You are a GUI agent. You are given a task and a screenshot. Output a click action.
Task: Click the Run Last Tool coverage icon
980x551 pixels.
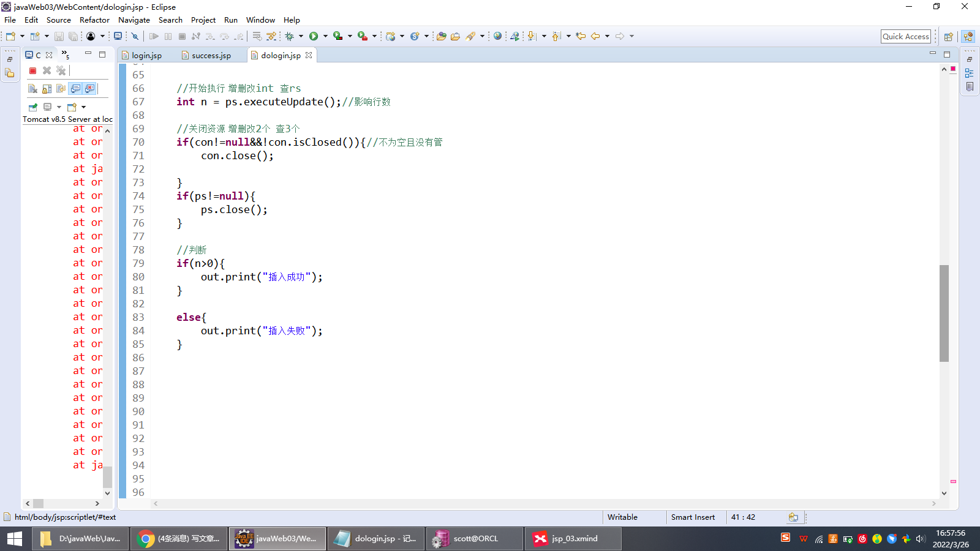coord(337,36)
